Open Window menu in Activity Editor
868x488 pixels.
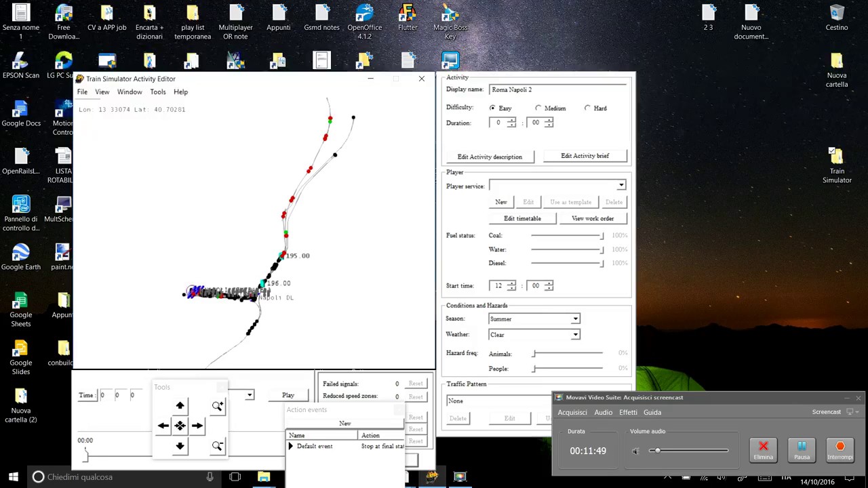point(130,91)
